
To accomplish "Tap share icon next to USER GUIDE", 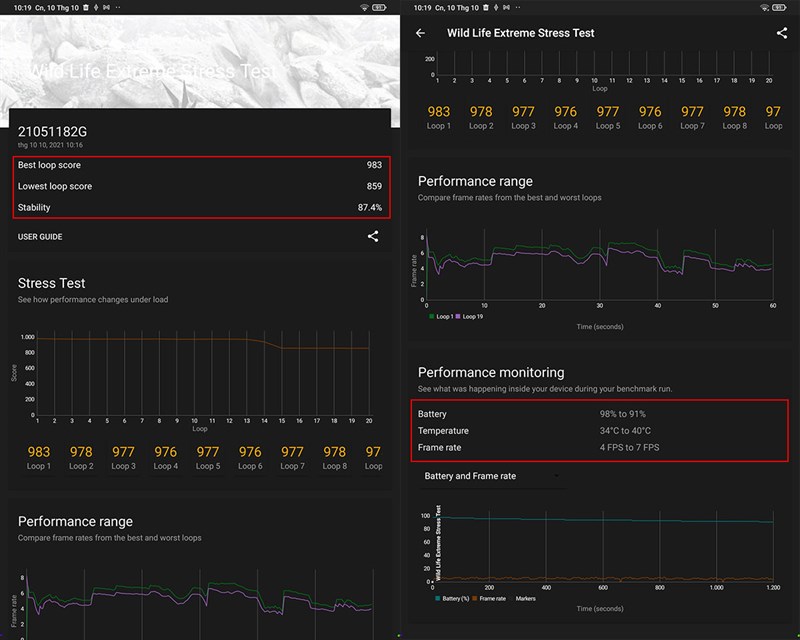I will point(373,237).
